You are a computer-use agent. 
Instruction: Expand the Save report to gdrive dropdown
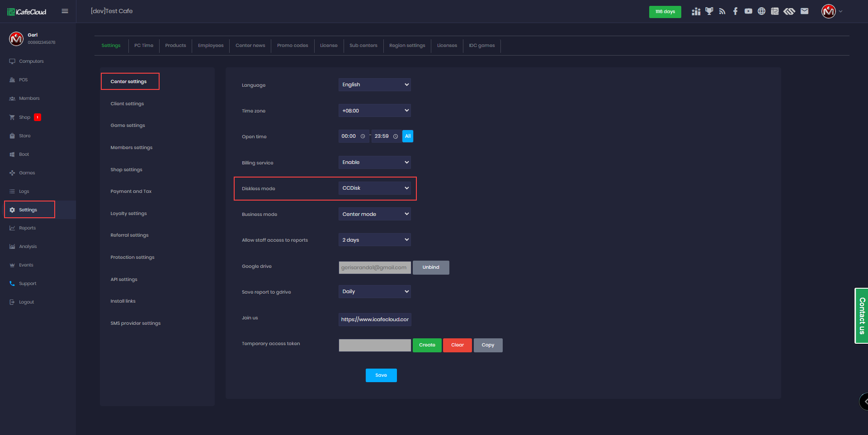click(374, 292)
